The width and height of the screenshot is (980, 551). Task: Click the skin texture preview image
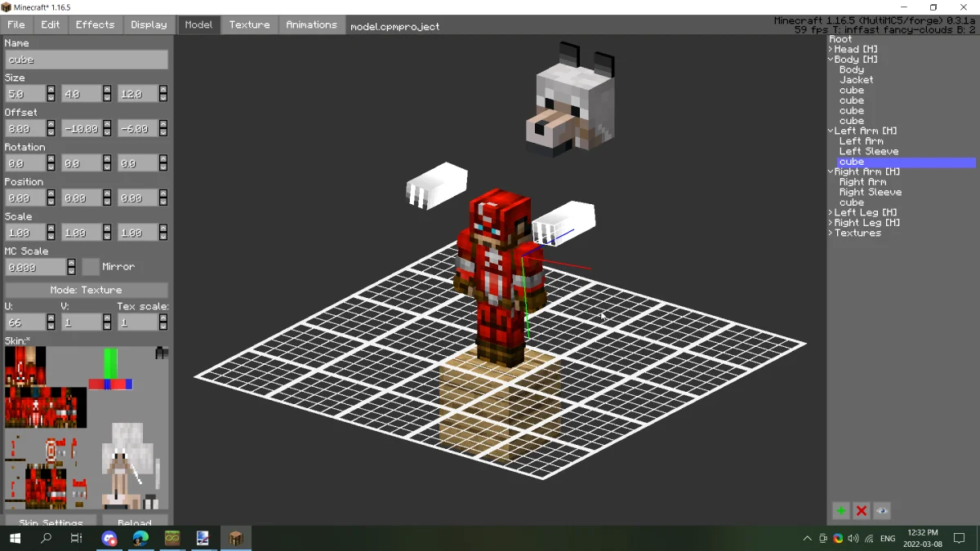tap(86, 429)
